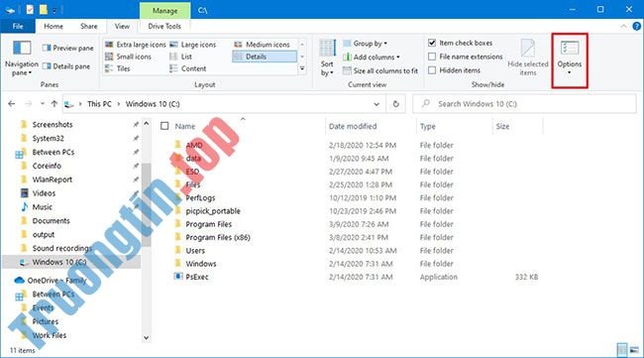Switch to details view in status bar

(x=622, y=351)
